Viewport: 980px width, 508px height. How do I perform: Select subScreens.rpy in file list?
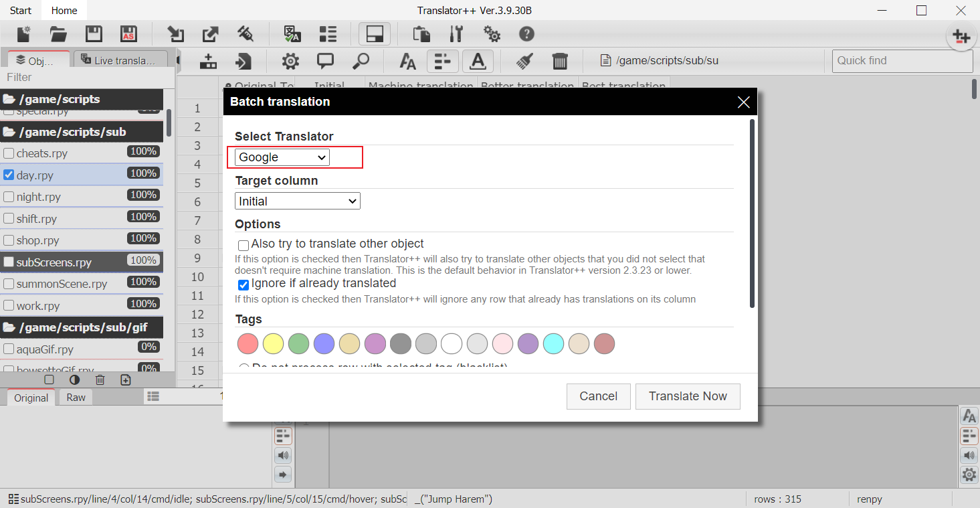82,262
